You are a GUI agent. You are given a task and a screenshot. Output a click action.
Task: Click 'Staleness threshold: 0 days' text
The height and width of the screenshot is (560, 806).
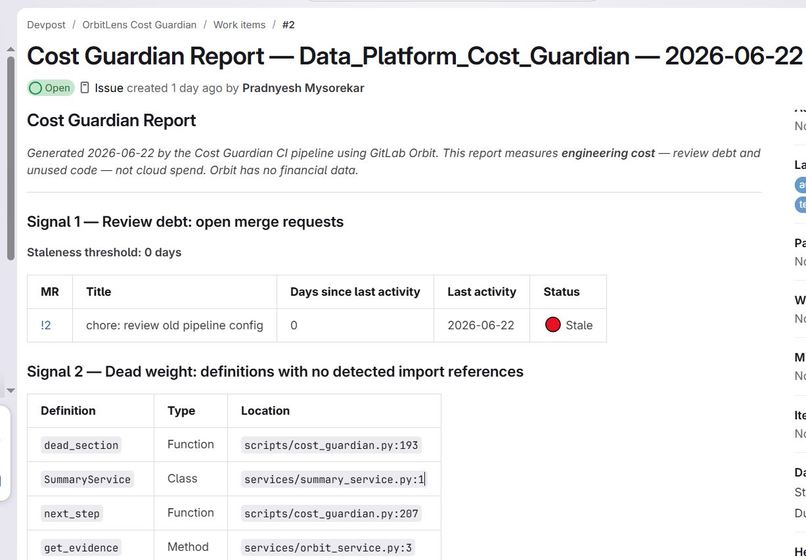point(104,252)
